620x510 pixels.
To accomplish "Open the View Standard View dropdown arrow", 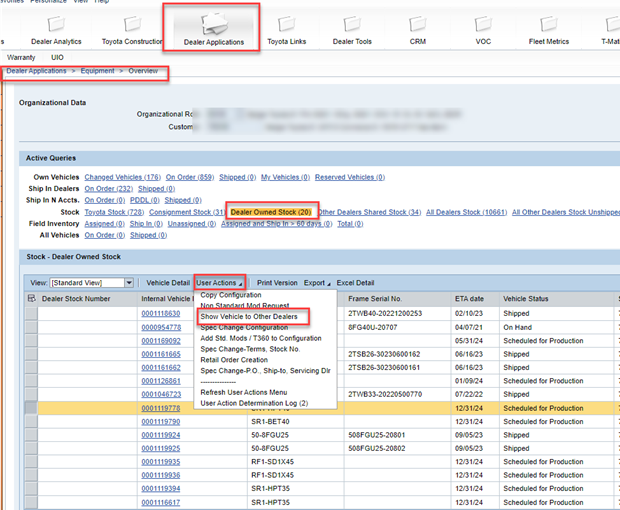I will click(x=129, y=283).
